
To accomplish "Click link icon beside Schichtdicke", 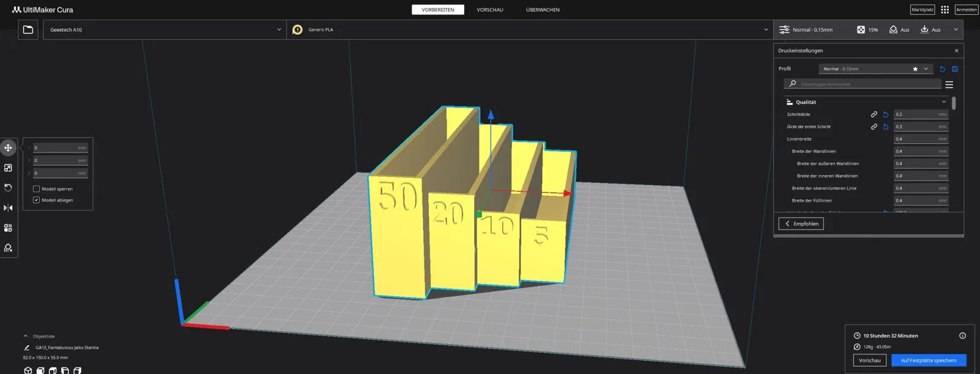I will click(x=874, y=114).
